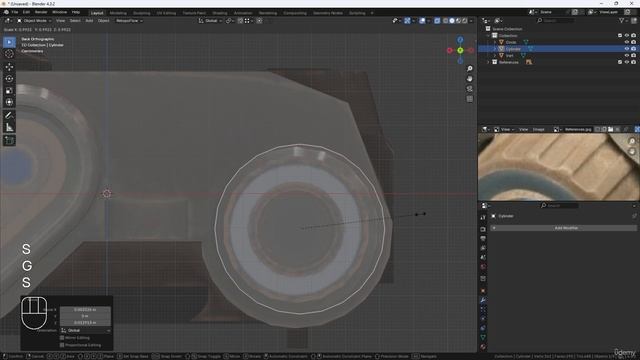The image size is (640, 360).
Task: Enable Proportional Editing checkbox
Action: (62, 345)
